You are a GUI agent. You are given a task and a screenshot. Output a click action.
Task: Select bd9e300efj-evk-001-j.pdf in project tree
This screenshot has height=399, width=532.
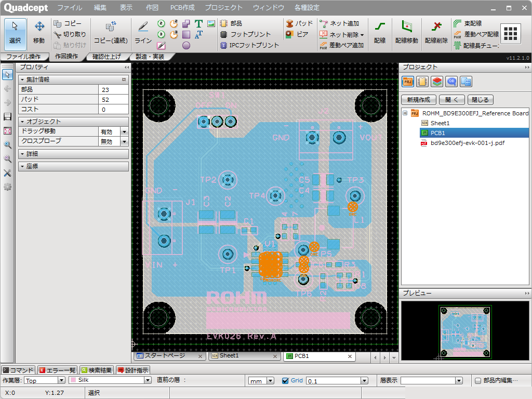(x=467, y=143)
